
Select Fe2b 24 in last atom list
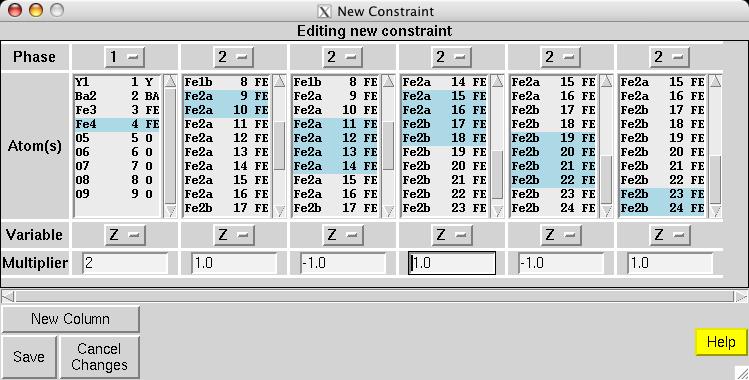pyautogui.click(x=663, y=208)
